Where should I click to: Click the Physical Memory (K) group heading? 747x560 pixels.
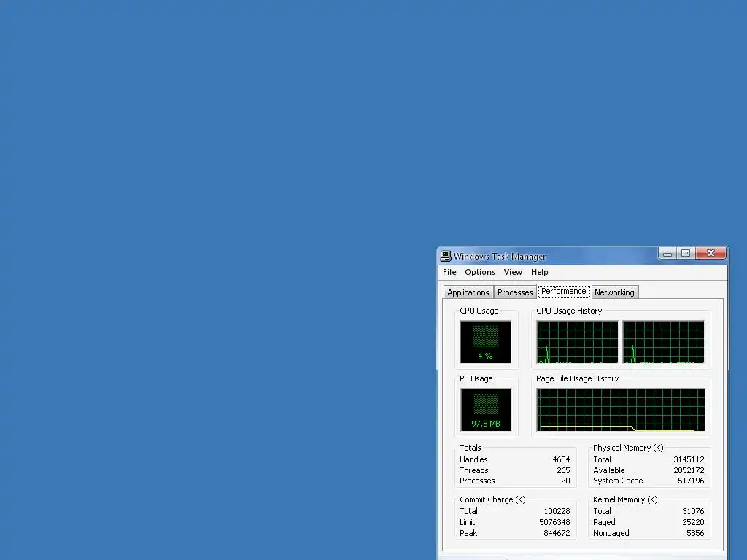[628, 448]
